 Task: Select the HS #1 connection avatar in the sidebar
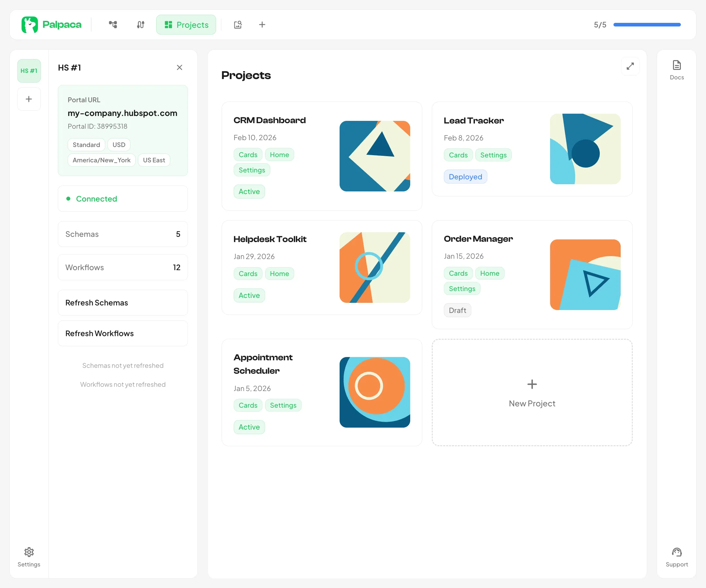[29, 71]
